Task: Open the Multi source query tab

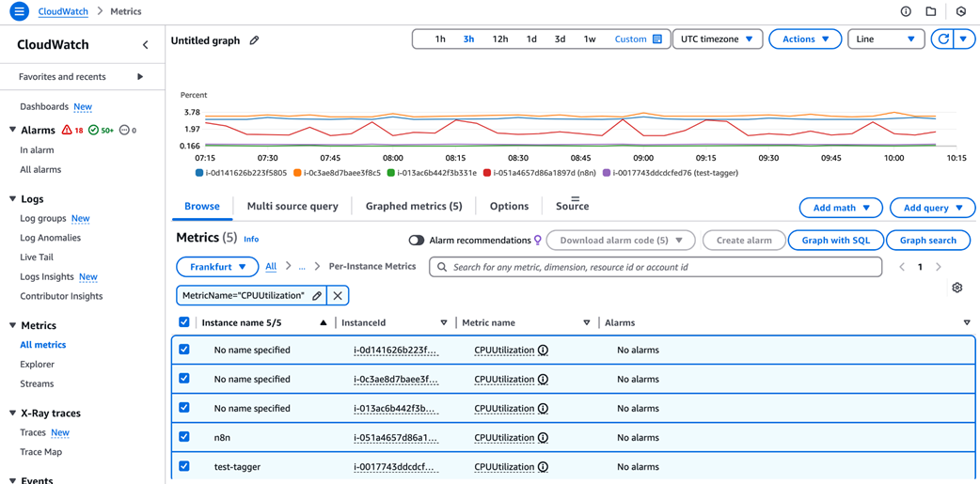Action: (x=292, y=206)
